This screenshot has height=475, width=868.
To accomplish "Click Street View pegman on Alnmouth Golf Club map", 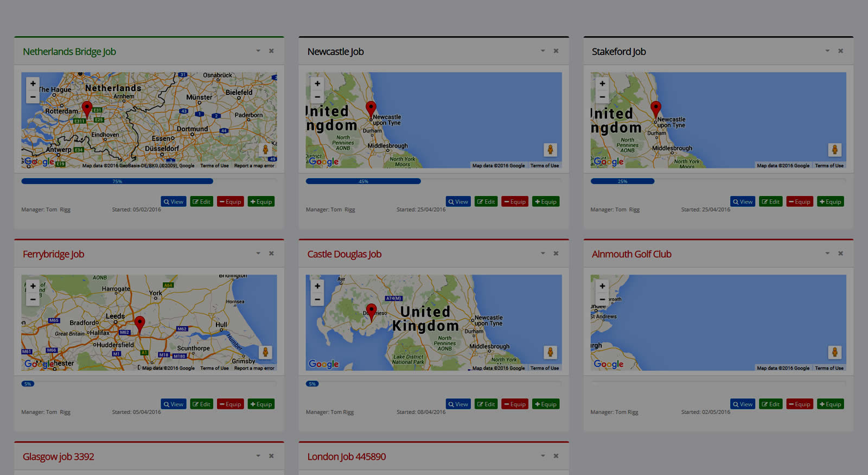I will click(x=834, y=352).
